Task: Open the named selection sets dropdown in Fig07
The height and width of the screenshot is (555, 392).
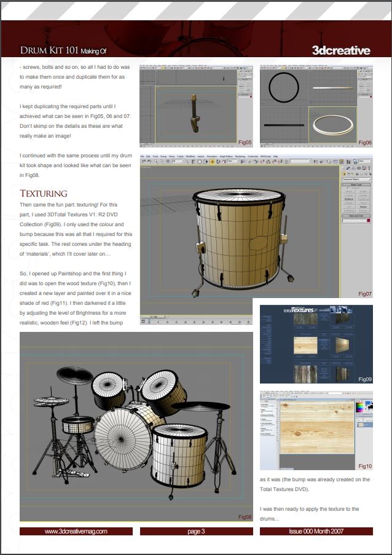Action: (300, 161)
